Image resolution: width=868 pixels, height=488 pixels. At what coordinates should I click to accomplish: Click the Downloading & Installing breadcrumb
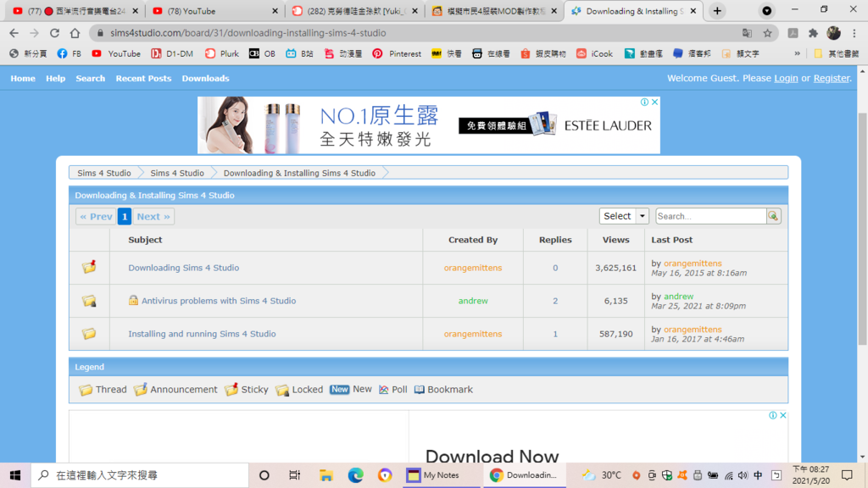click(299, 173)
